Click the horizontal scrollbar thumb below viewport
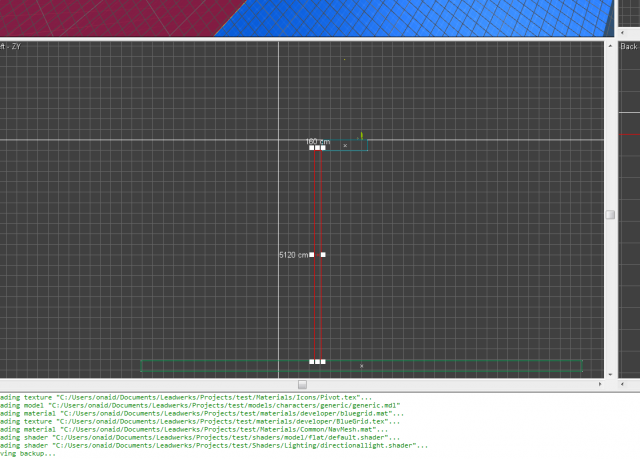This screenshot has width=640, height=459. click(x=302, y=384)
